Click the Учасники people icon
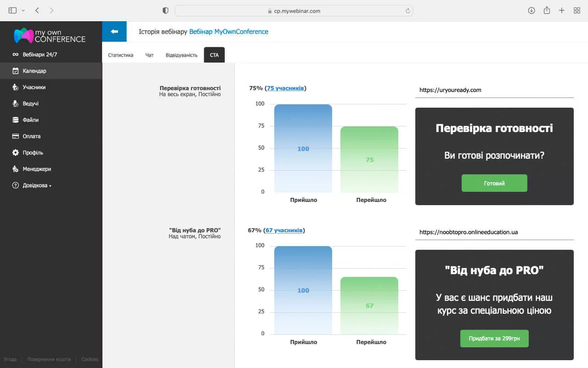This screenshot has height=368, width=588. coord(15,87)
